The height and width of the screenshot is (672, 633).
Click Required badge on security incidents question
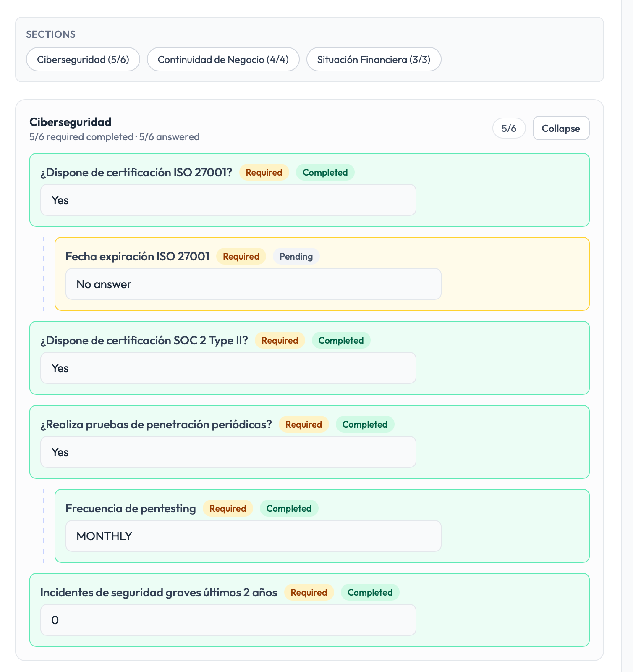(309, 592)
